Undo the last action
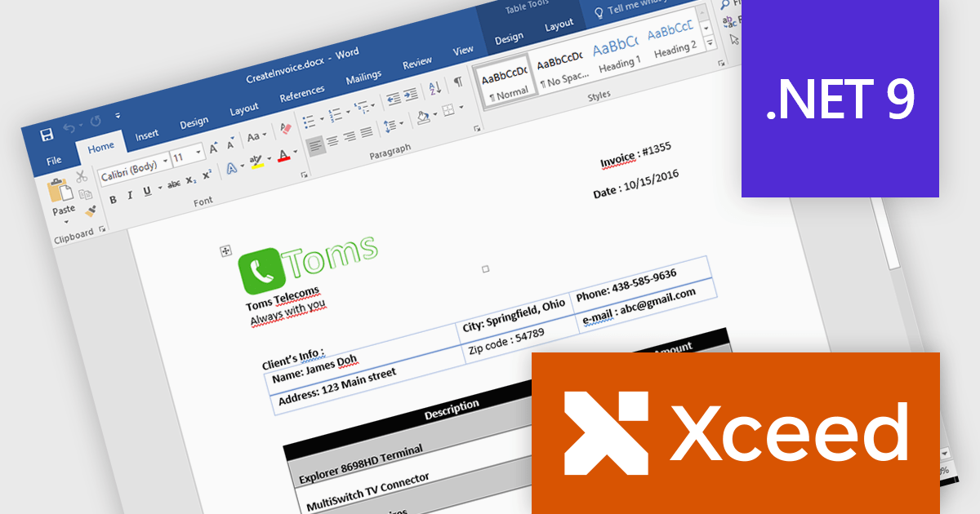 (x=69, y=128)
